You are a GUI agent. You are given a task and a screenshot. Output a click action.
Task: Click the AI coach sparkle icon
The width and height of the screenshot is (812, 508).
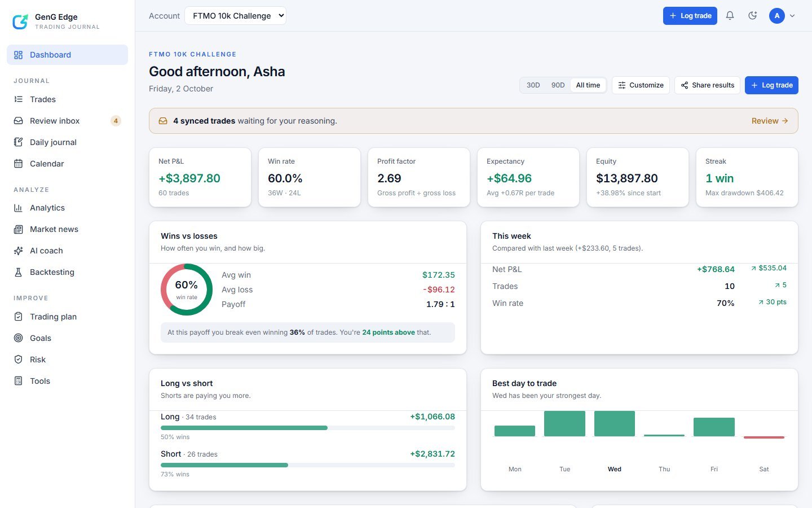[x=18, y=251]
